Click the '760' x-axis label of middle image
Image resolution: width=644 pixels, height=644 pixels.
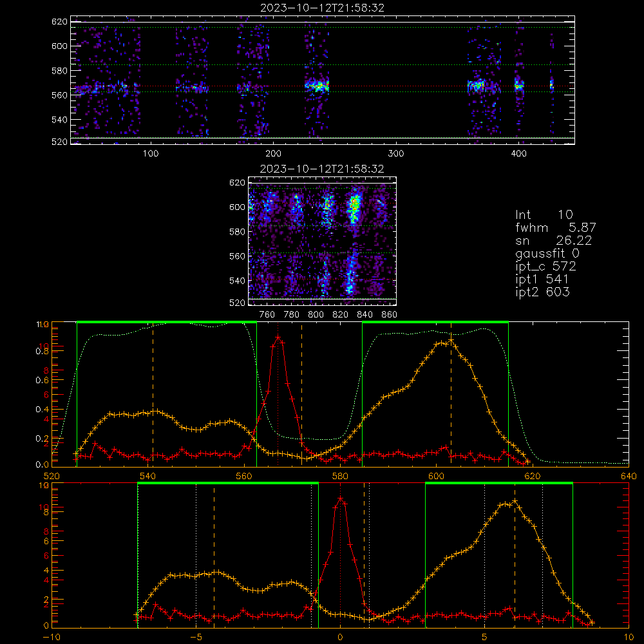pos(267,315)
